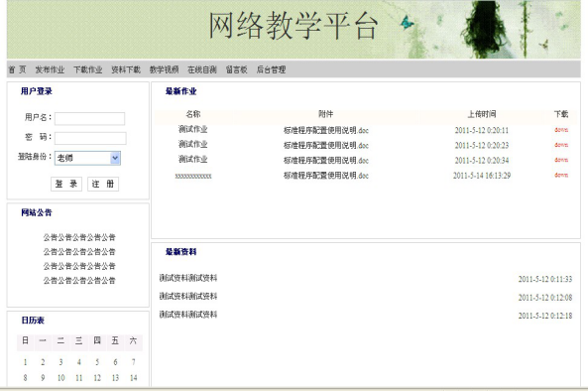
Task: Focus the 密码 input field
Action: coord(90,138)
